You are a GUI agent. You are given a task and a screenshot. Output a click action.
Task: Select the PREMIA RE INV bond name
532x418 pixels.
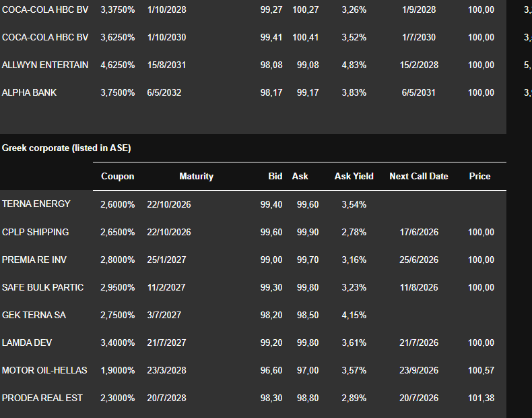[x=34, y=260]
